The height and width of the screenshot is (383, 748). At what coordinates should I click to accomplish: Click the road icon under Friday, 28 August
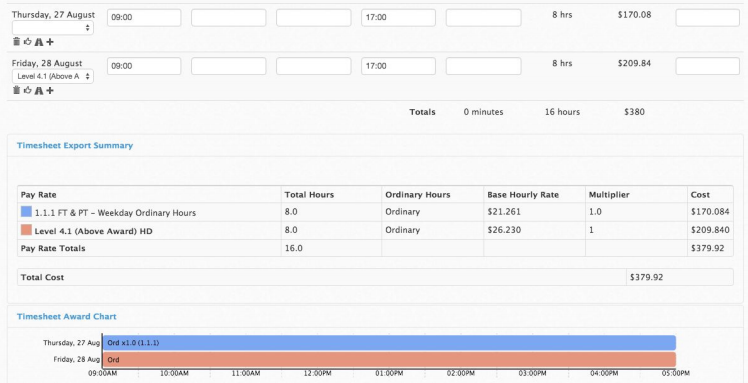click(x=39, y=91)
